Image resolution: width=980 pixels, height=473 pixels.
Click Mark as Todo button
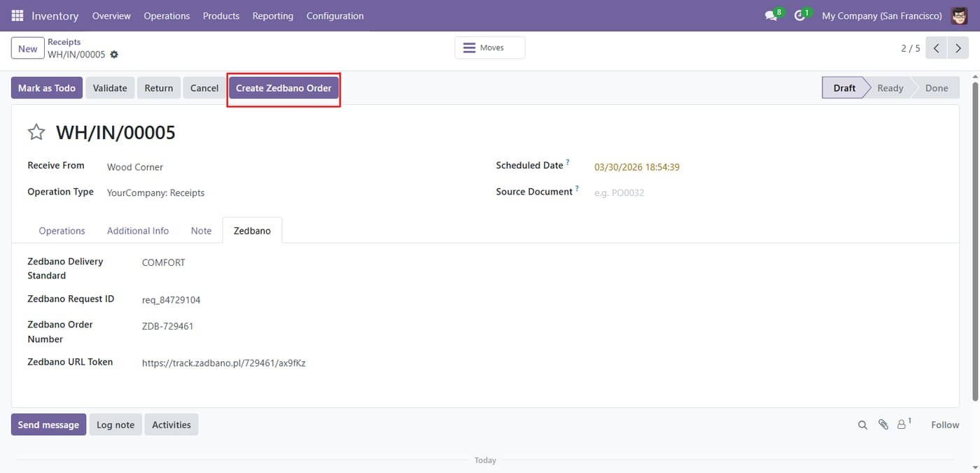(x=47, y=88)
